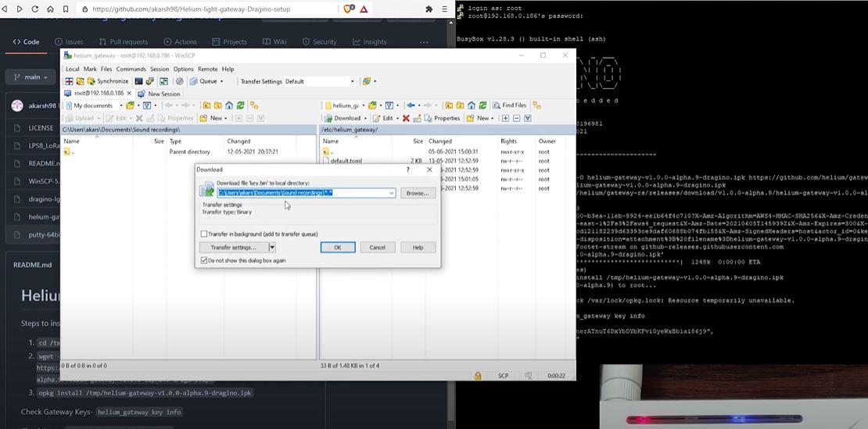Open the Commands menu in WinSCP
The height and width of the screenshot is (429, 868).
131,69
